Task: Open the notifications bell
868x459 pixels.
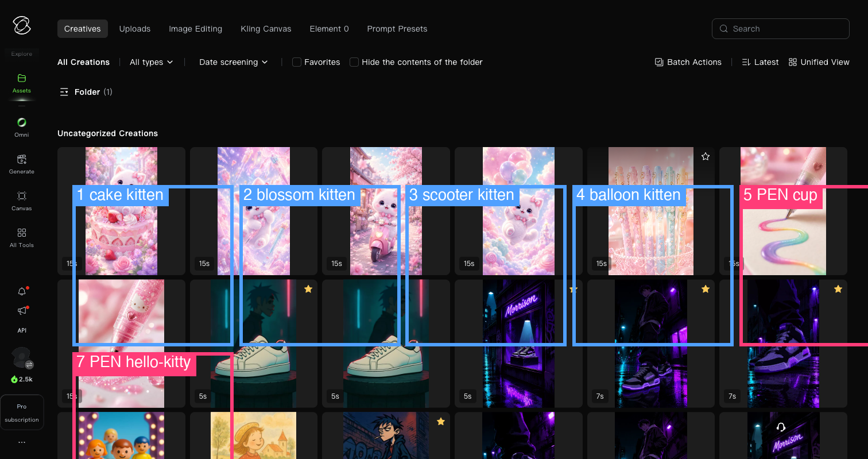Action: (x=22, y=291)
